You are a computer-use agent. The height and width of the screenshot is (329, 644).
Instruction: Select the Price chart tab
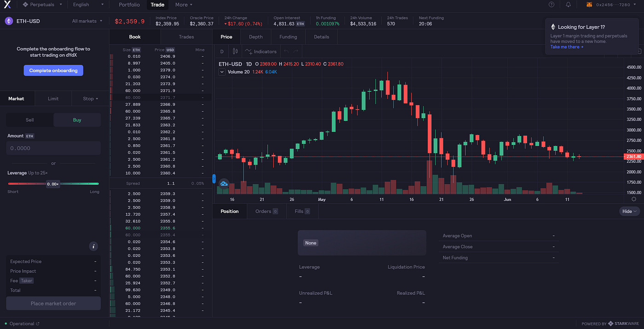coord(227,37)
